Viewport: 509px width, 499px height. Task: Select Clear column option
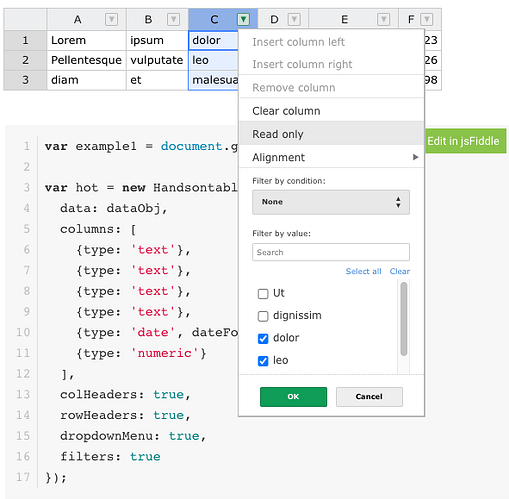(x=332, y=111)
